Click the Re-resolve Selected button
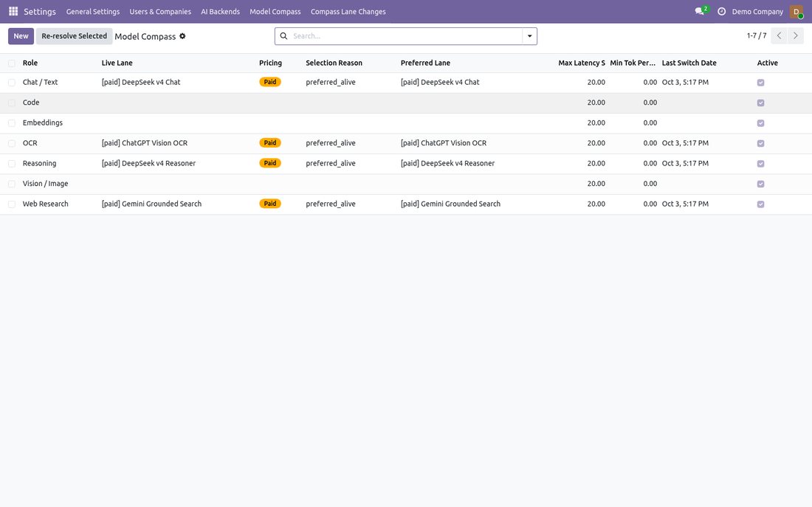Image resolution: width=812 pixels, height=507 pixels. point(74,36)
